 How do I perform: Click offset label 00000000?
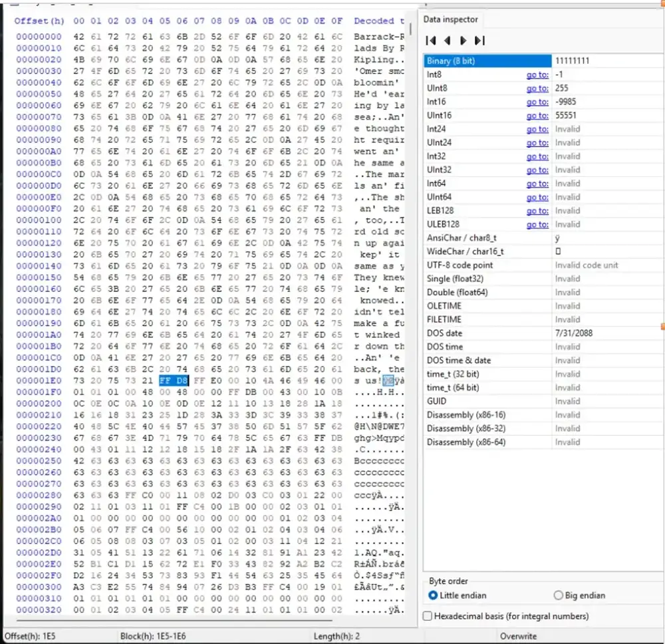click(x=39, y=37)
